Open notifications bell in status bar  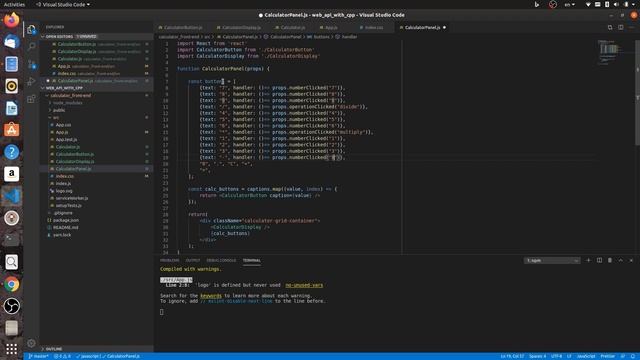point(633,356)
